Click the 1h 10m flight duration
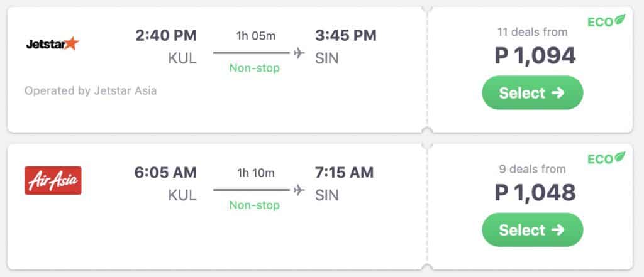Screen dimensions: 644x277 click(255, 172)
